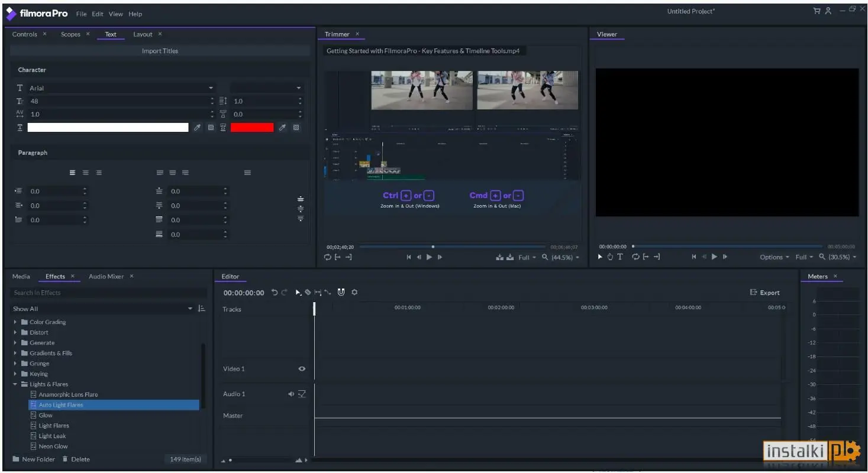Select the Light Leak effect
The image size is (868, 473).
tap(52, 436)
